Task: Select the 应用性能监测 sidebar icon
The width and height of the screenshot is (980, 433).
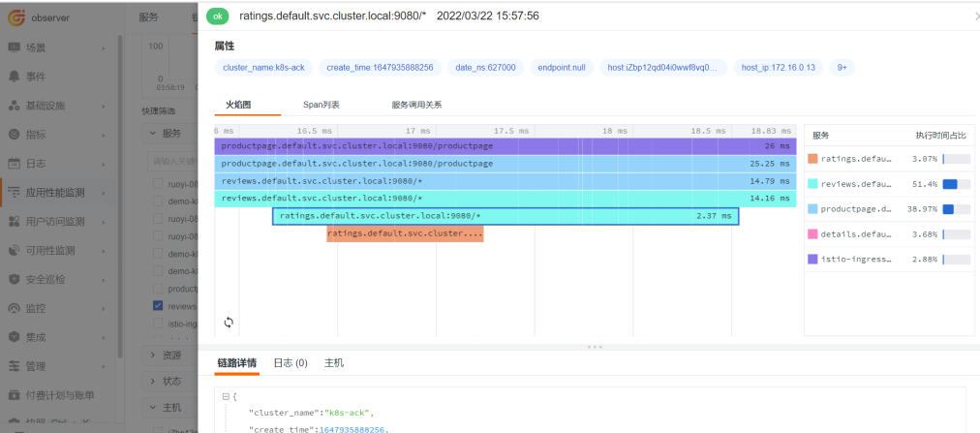Action: [x=14, y=193]
